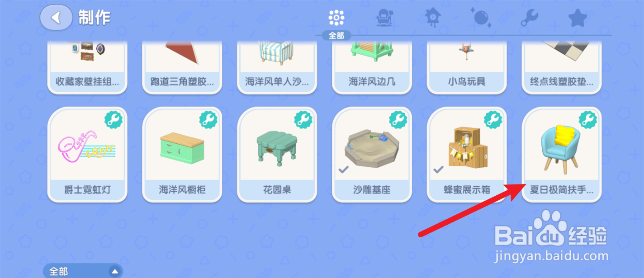644x278 pixels.
Task: Open the cuckoo clock category icon
Action: point(432,18)
